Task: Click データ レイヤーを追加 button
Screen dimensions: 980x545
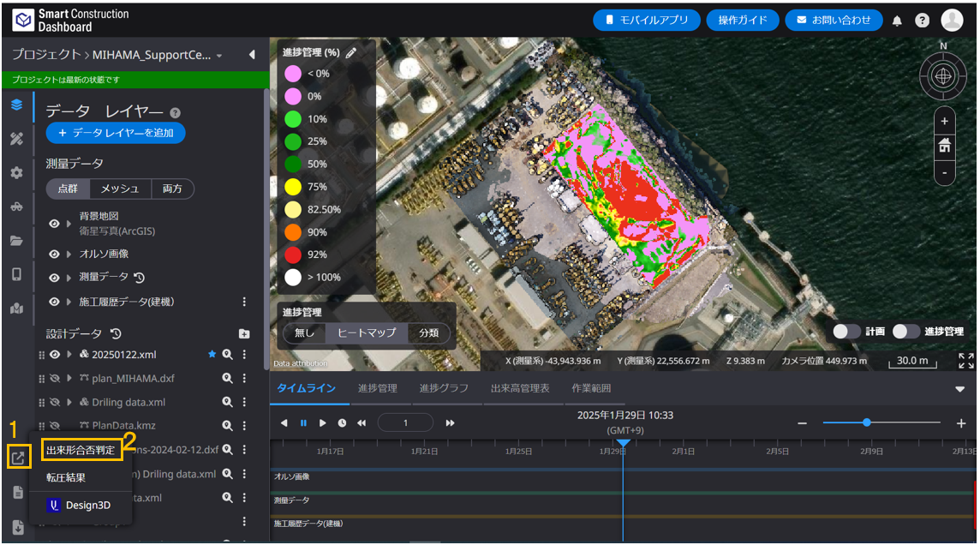Action: pyautogui.click(x=116, y=133)
